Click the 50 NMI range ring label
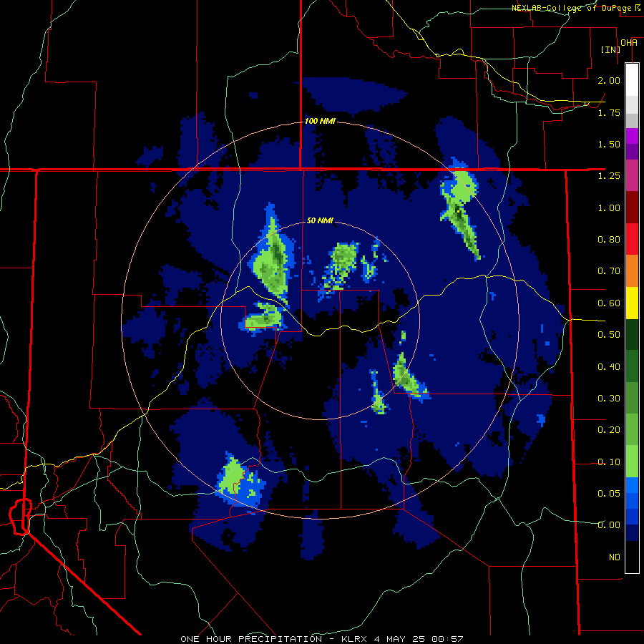 [x=320, y=220]
